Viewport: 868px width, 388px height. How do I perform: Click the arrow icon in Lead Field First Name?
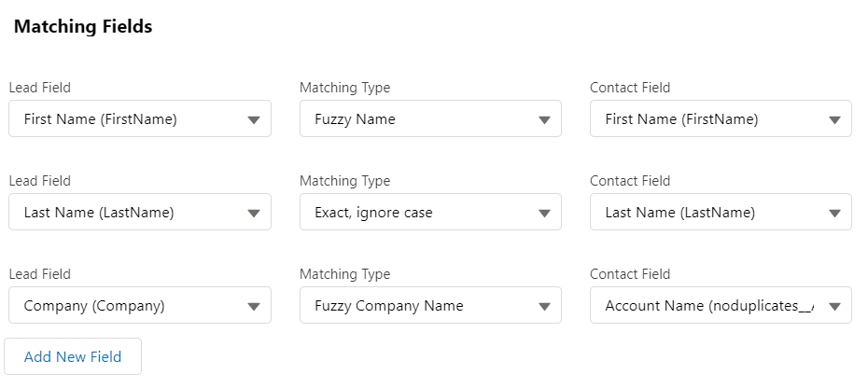[254, 120]
